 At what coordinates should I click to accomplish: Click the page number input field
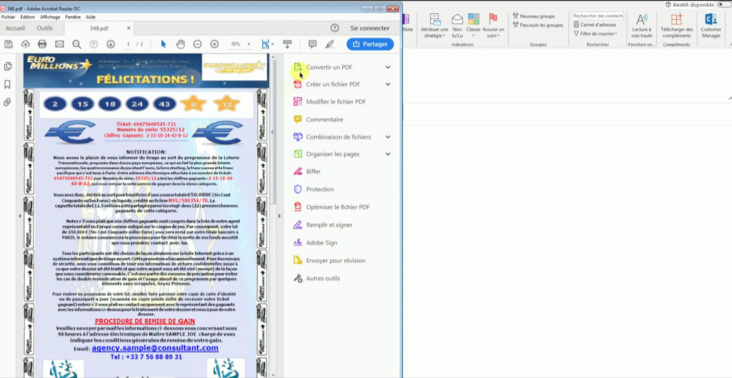tap(128, 44)
